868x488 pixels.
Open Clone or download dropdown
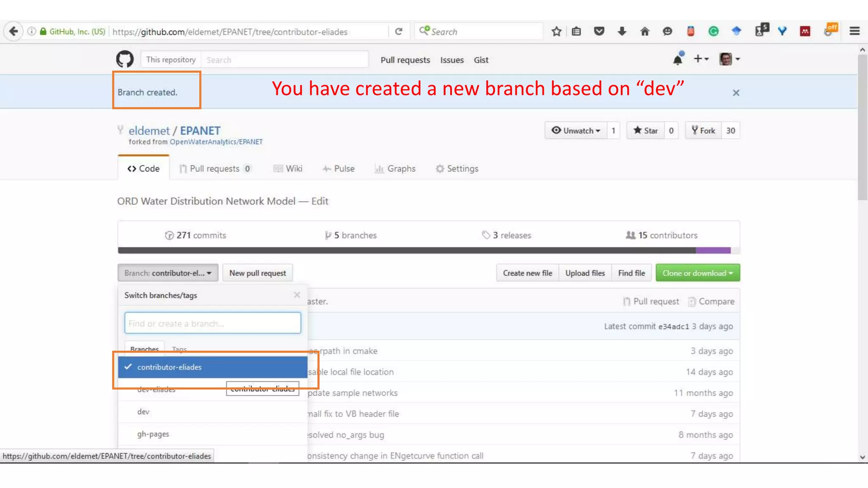tap(698, 273)
